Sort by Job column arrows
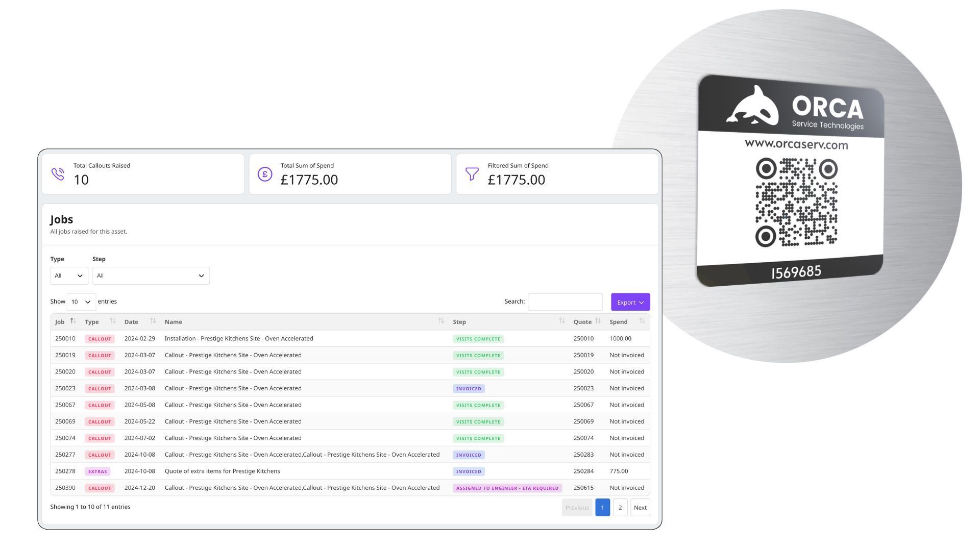The height and width of the screenshot is (551, 980). 72,321
